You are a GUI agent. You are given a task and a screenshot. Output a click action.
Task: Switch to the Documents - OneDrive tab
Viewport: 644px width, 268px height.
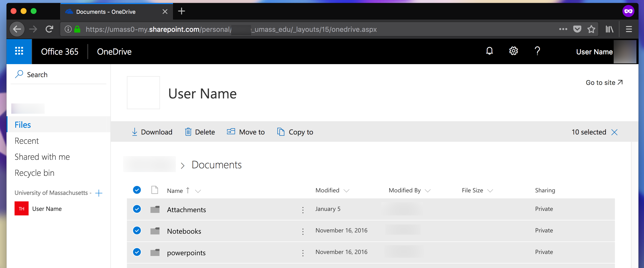(x=117, y=12)
